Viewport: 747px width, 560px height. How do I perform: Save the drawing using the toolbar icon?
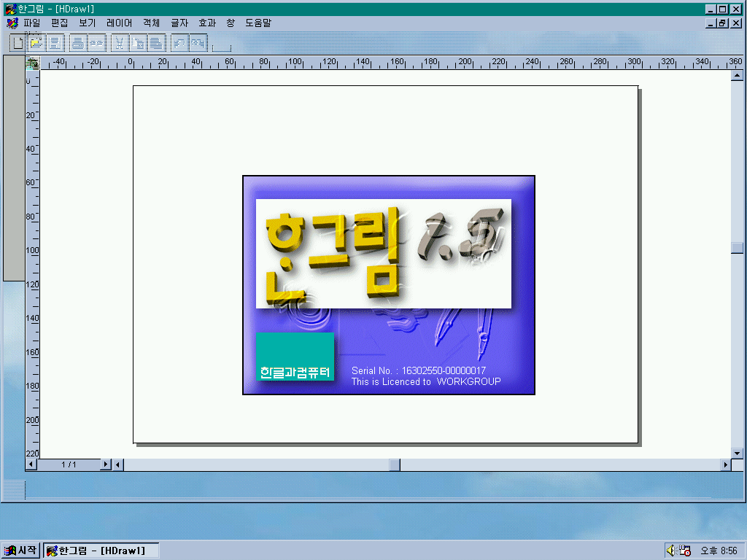(55, 43)
